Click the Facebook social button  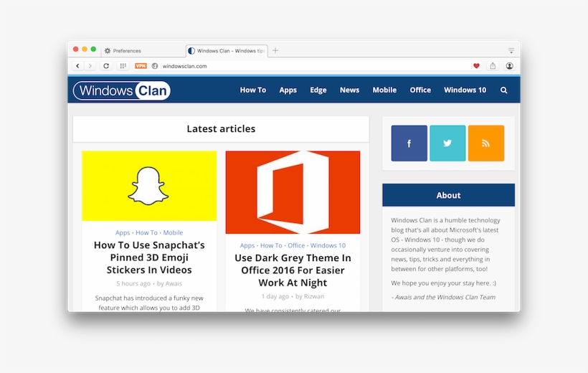(x=409, y=143)
